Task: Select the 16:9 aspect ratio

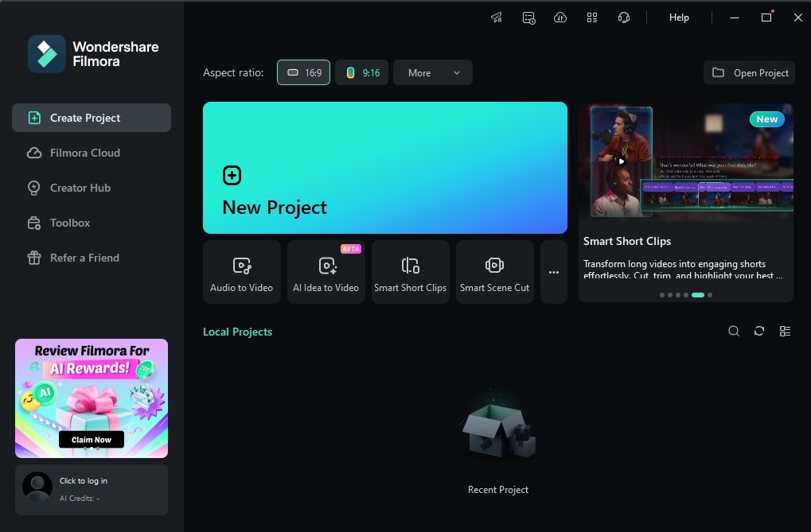Action: (303, 72)
